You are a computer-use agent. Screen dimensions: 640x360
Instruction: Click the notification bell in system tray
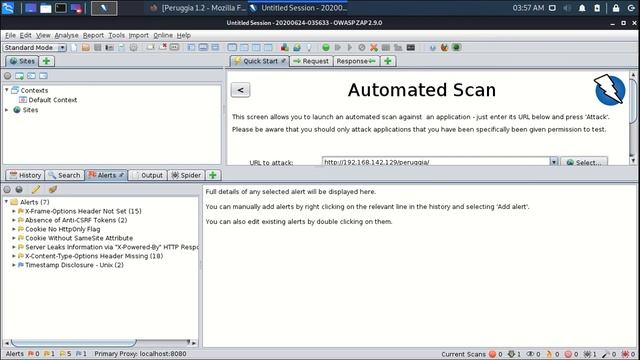(x=582, y=8)
